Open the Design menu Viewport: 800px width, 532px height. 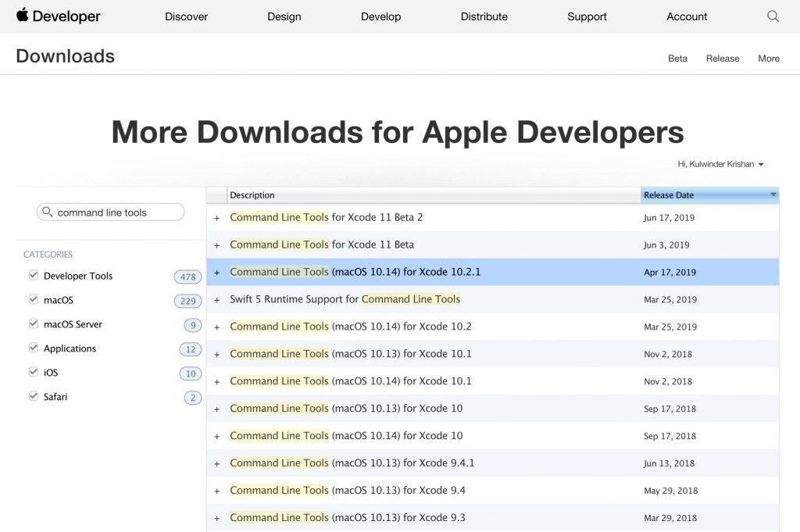pos(284,16)
